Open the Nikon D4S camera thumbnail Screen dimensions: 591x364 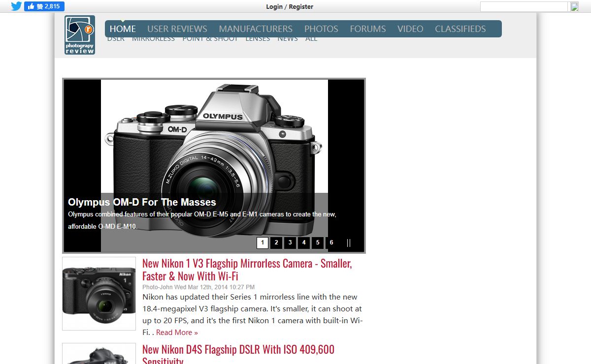tap(99, 354)
